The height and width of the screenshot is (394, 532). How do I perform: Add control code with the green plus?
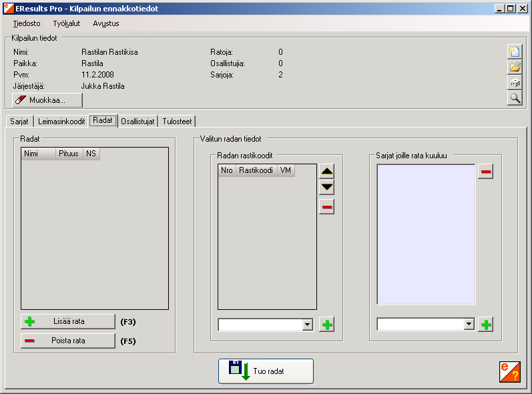(x=326, y=325)
